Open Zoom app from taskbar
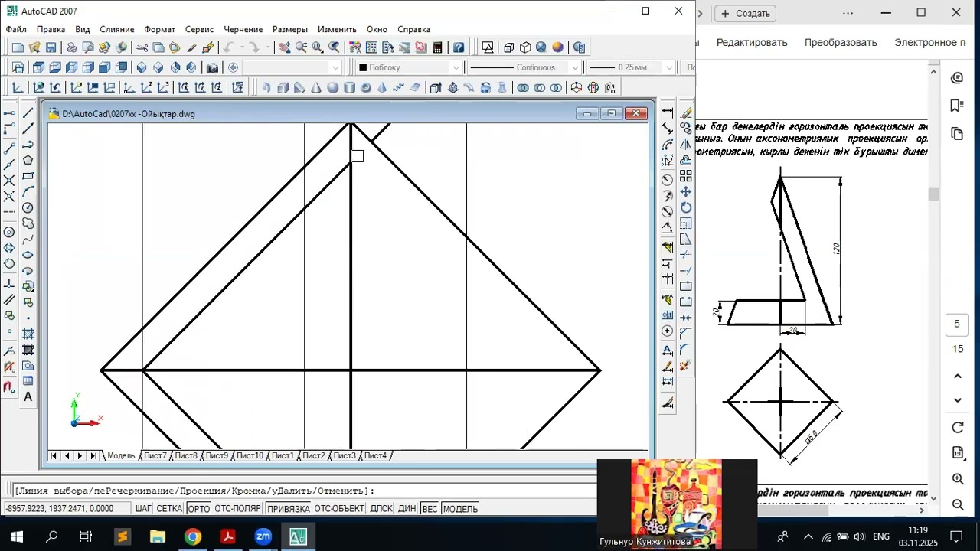This screenshot has width=980, height=551. 263,536
